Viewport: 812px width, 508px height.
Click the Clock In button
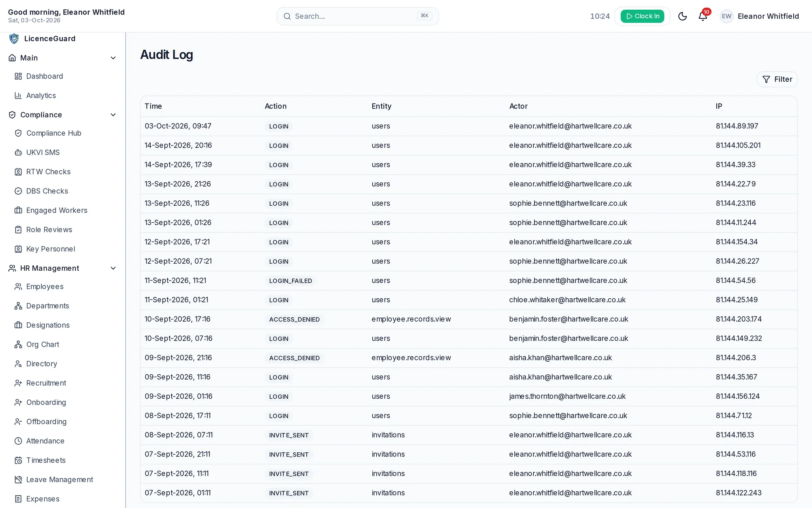point(642,16)
